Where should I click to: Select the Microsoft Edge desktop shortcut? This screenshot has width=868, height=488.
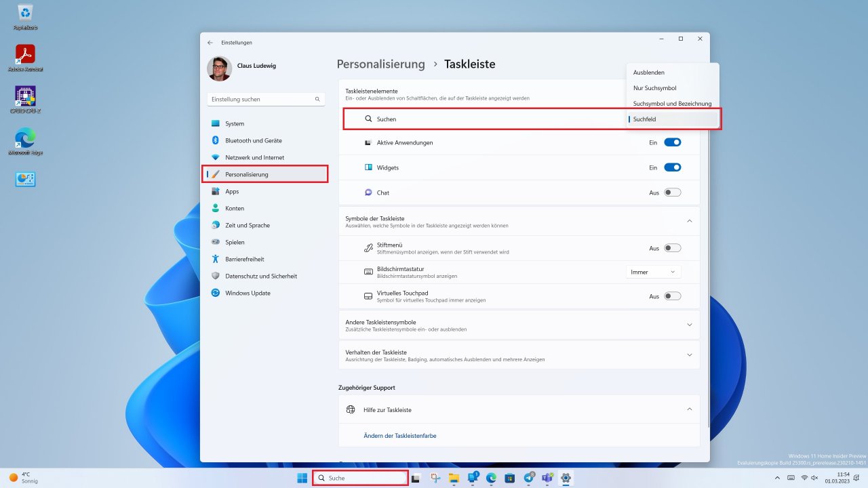click(x=25, y=142)
